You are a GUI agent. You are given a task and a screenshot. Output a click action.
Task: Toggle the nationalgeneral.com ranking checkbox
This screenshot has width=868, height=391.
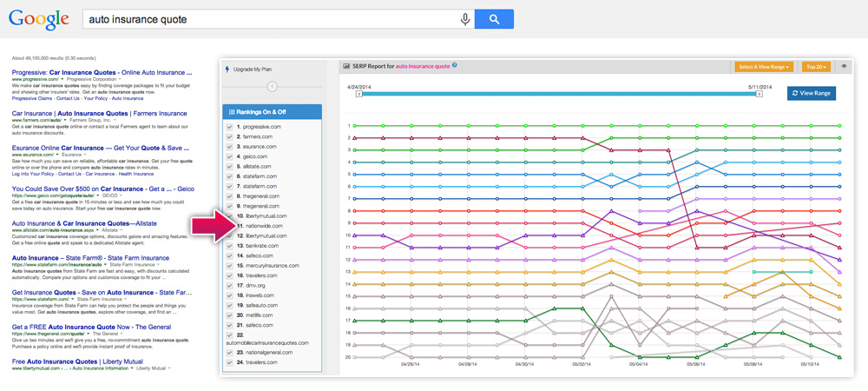coord(229,352)
